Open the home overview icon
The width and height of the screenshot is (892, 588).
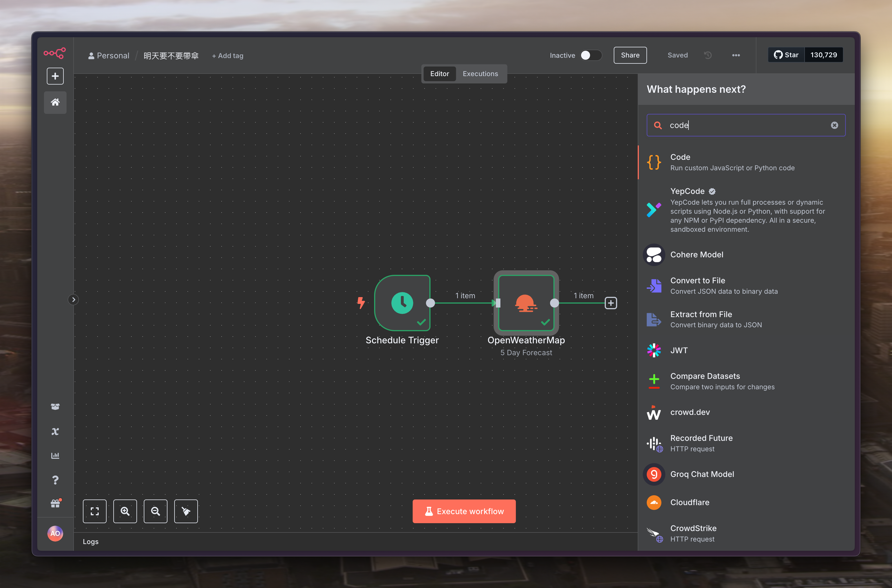55,102
